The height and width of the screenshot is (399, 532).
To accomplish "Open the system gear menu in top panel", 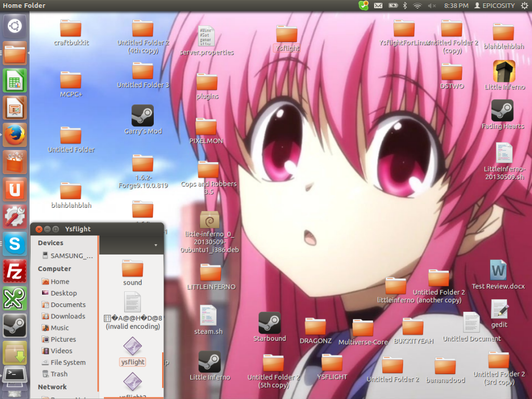I will [x=524, y=5].
